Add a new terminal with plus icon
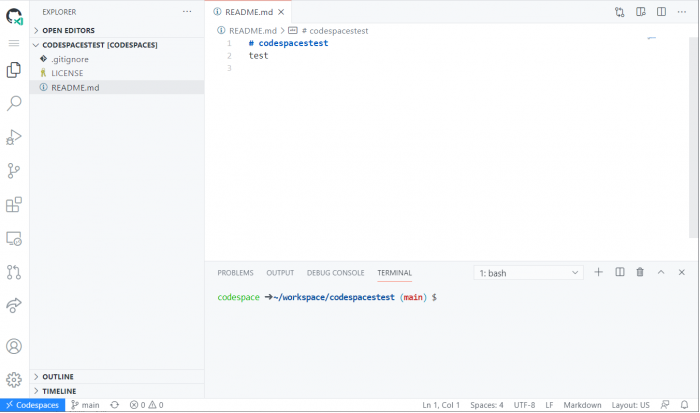700x413 pixels. [x=599, y=272]
